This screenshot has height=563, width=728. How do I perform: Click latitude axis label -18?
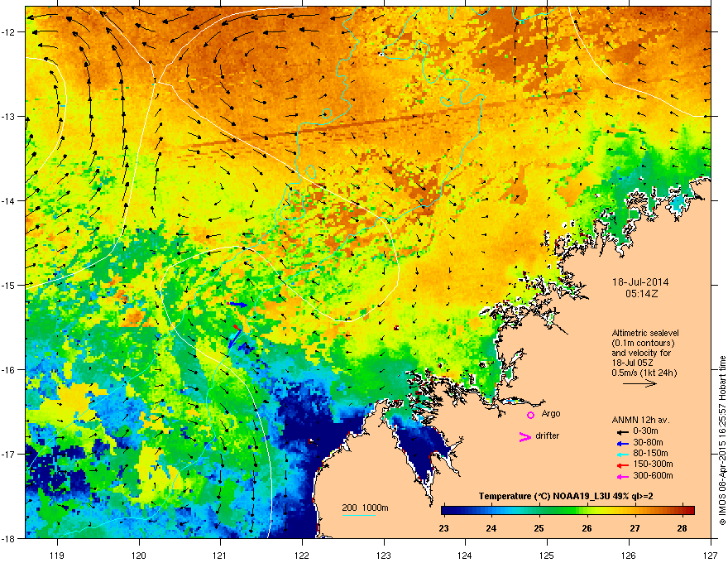coord(9,538)
